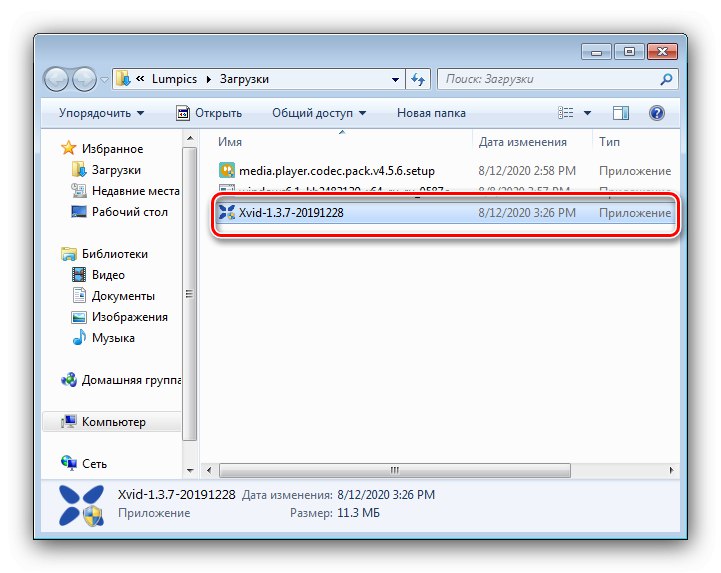Click the folder icon in the address bar
721x573 pixels.
123,79
